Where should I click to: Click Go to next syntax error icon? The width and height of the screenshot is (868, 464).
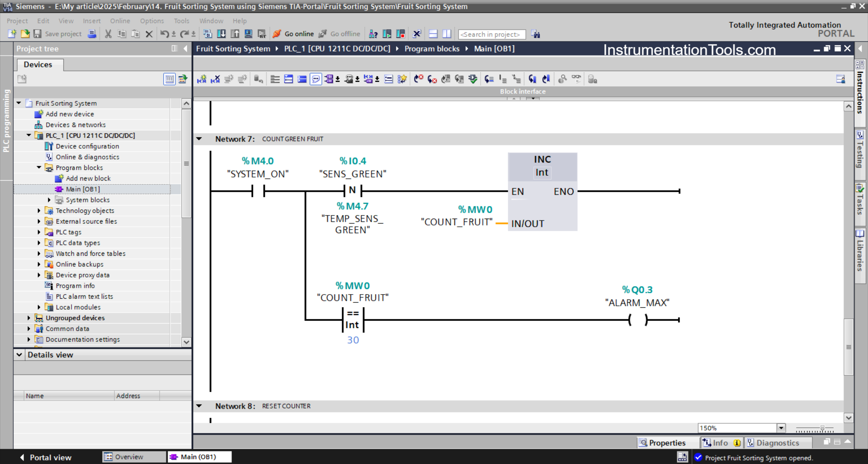pos(432,79)
